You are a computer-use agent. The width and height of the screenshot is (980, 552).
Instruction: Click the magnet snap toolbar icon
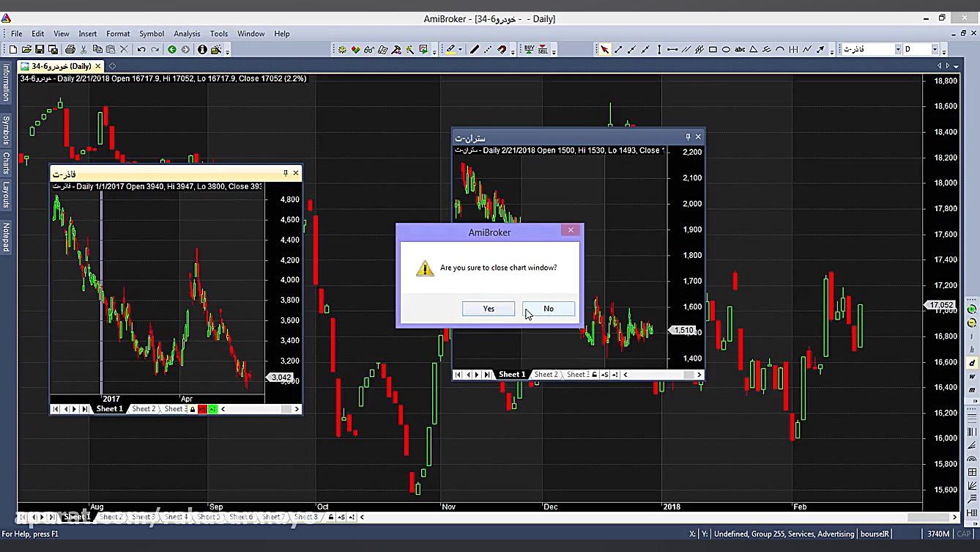[x=502, y=50]
